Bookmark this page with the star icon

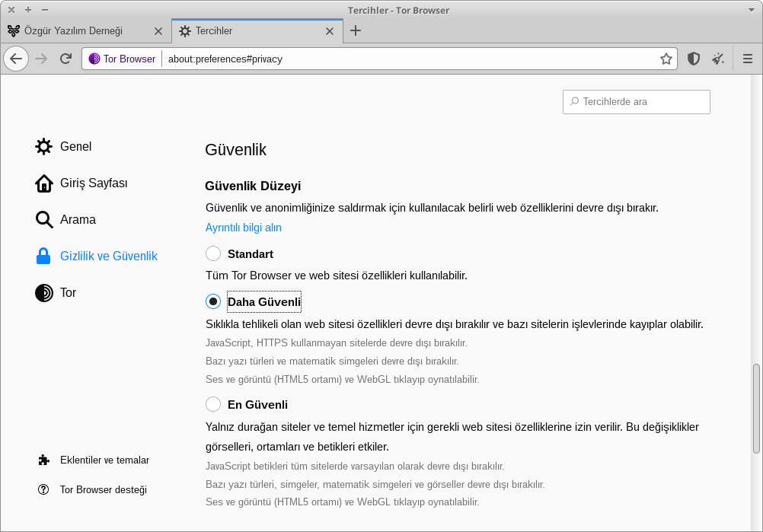(x=666, y=59)
